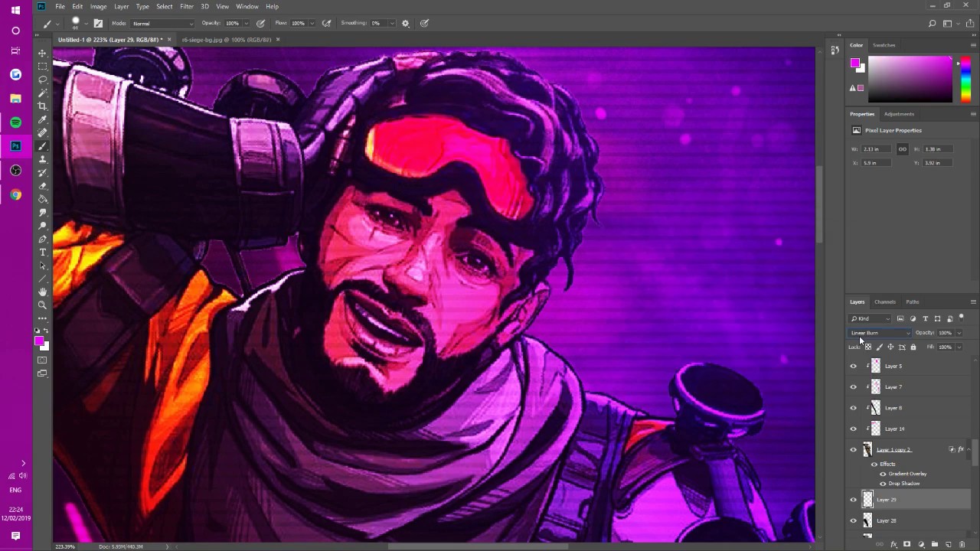Open the Adjustments panel tab
Image resolution: width=980 pixels, height=551 pixels.
[x=899, y=114]
